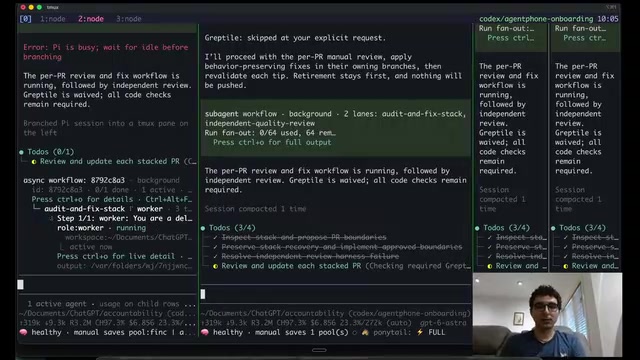Click 'Session compacted 1 time' in third pane
Image resolution: width=640 pixels, height=360 pixels.
click(x=502, y=199)
